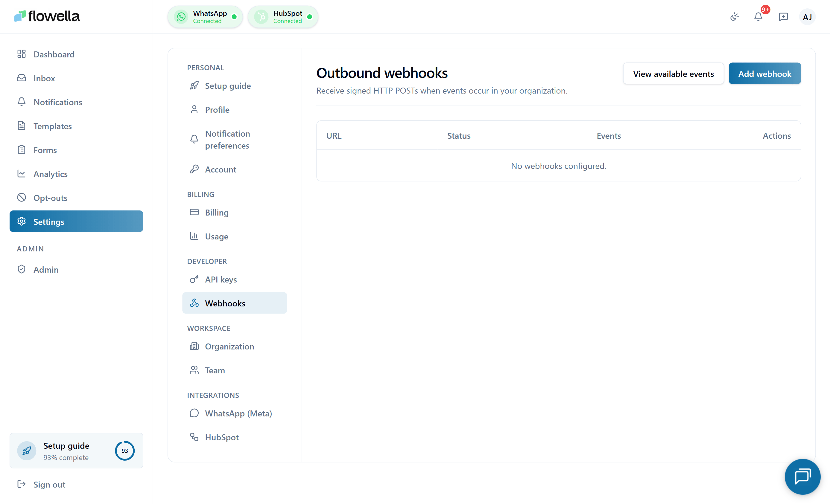Click the Admin shield icon
This screenshot has width=830, height=504.
pos(22,269)
